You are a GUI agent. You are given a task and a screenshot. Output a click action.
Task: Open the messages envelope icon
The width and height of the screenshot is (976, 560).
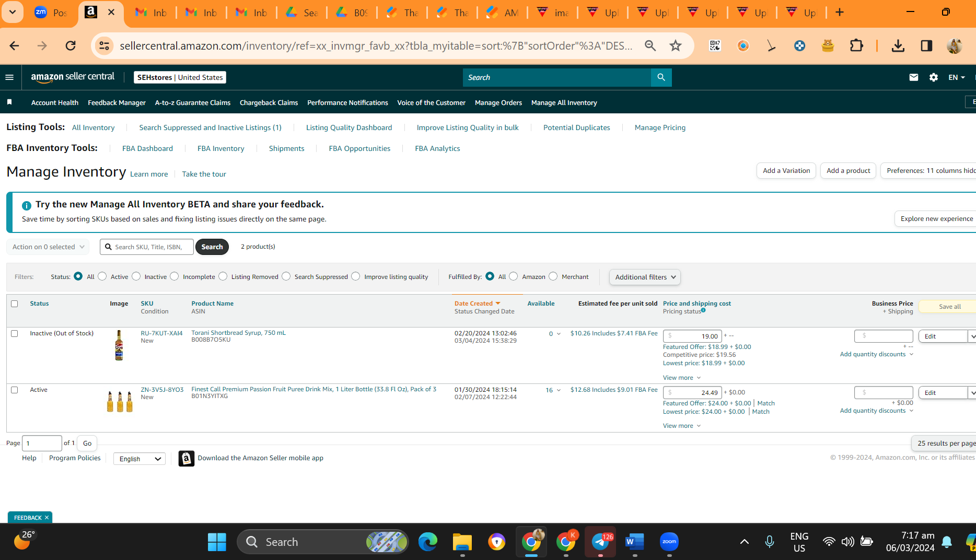coord(913,77)
